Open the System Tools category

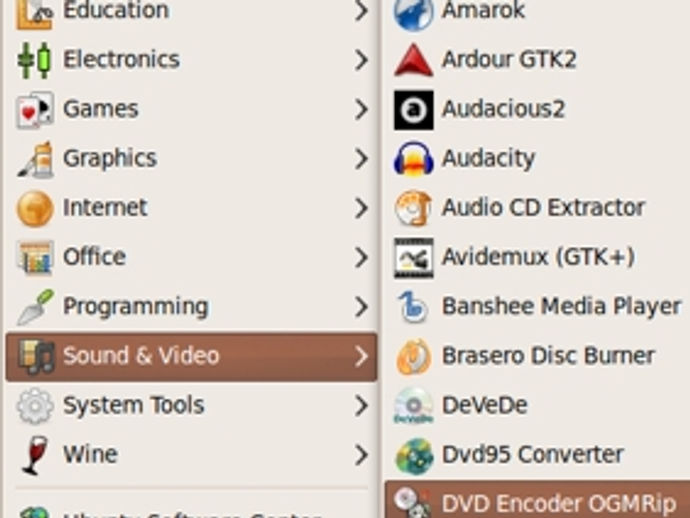tap(191, 406)
